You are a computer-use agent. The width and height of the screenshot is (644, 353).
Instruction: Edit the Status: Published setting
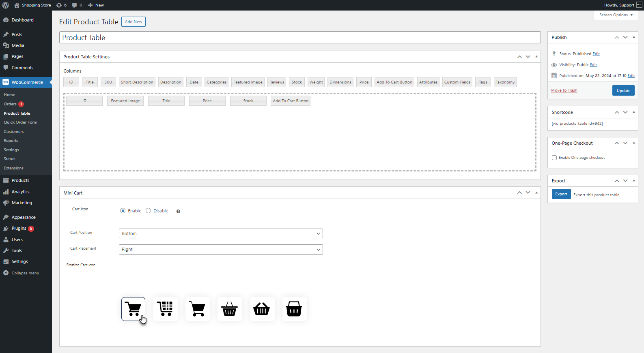click(x=596, y=54)
